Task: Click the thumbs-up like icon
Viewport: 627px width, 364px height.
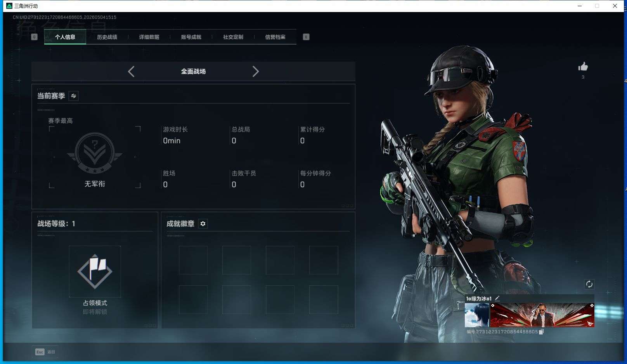Action: point(583,67)
